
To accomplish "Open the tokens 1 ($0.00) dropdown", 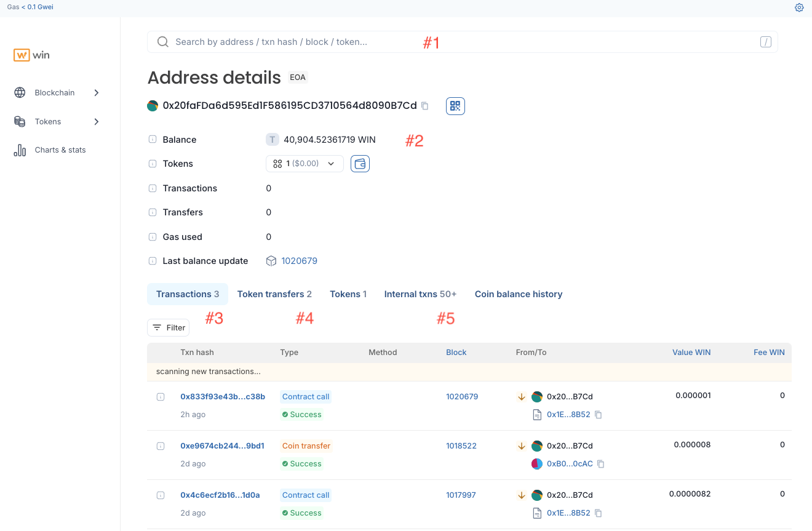I will (x=304, y=164).
